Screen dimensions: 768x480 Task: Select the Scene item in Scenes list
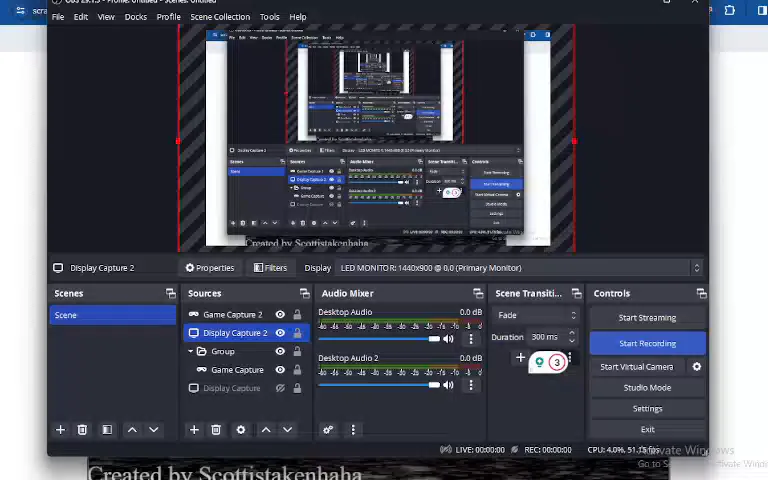(x=113, y=315)
